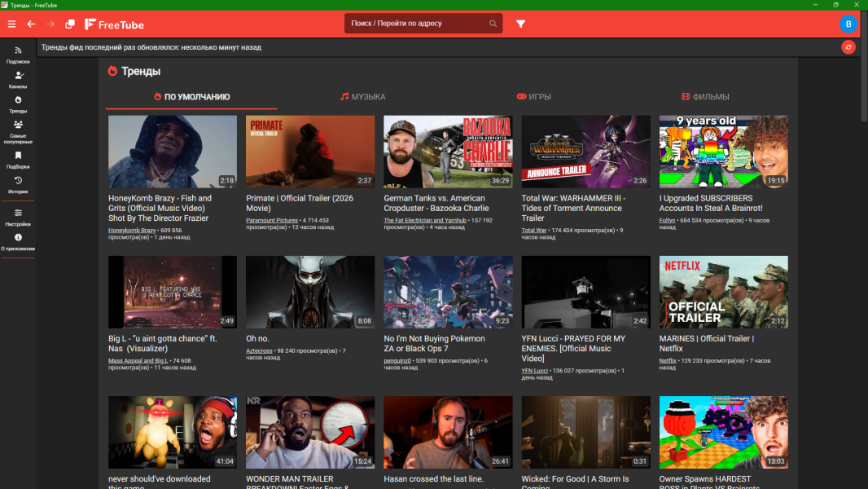The height and width of the screenshot is (489, 868).
Task: Go to Каналы in the sidebar
Action: tap(18, 80)
